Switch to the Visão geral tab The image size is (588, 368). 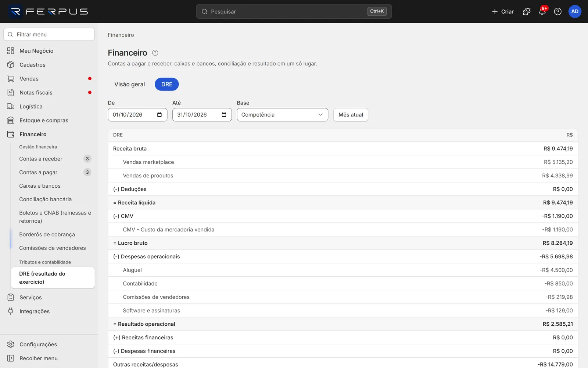(x=129, y=84)
